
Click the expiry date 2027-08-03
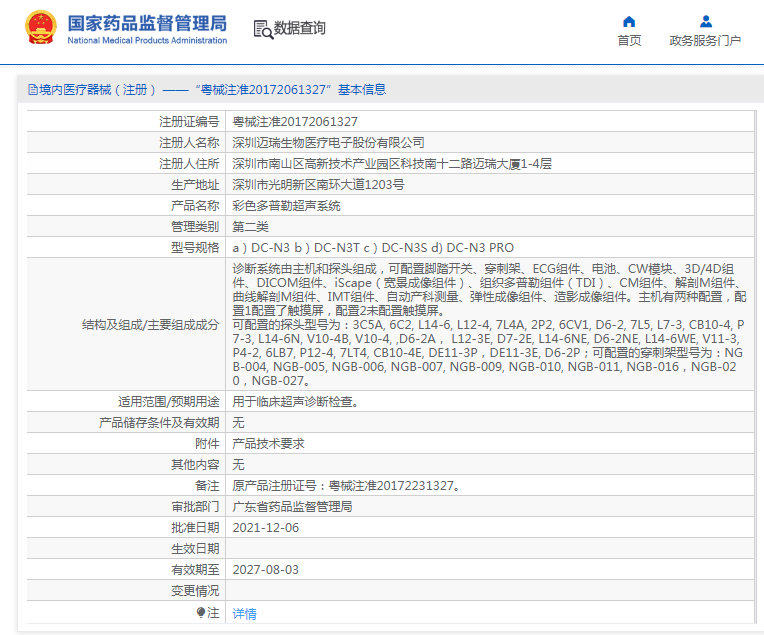coord(265,569)
